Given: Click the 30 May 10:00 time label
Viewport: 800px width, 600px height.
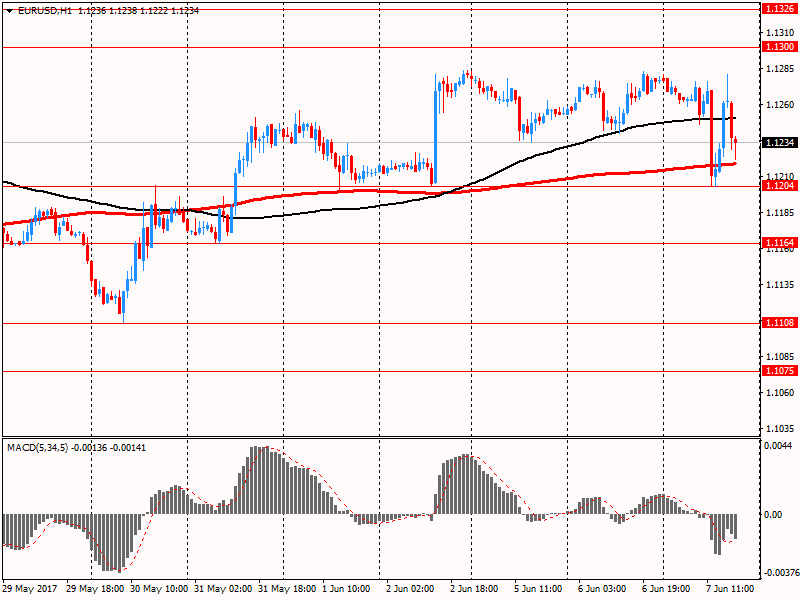Looking at the screenshot, I should 159,589.
